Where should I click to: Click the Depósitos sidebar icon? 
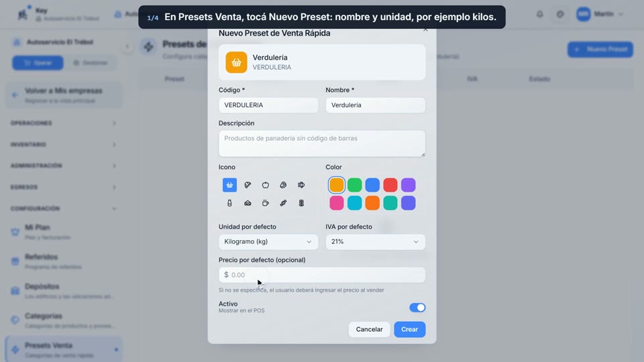15,290
